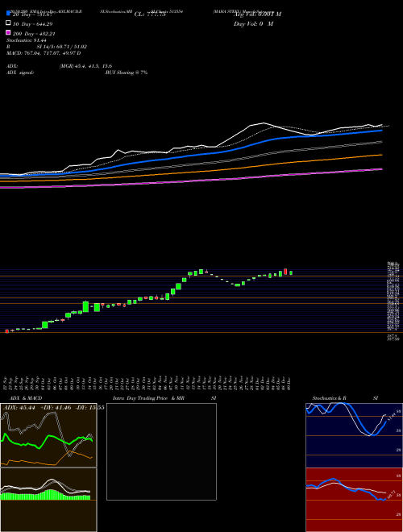The height and width of the screenshot is (532, 403).
Task: Click the 'Intra Day Trading Price & MR' title
Action: coord(148,398)
